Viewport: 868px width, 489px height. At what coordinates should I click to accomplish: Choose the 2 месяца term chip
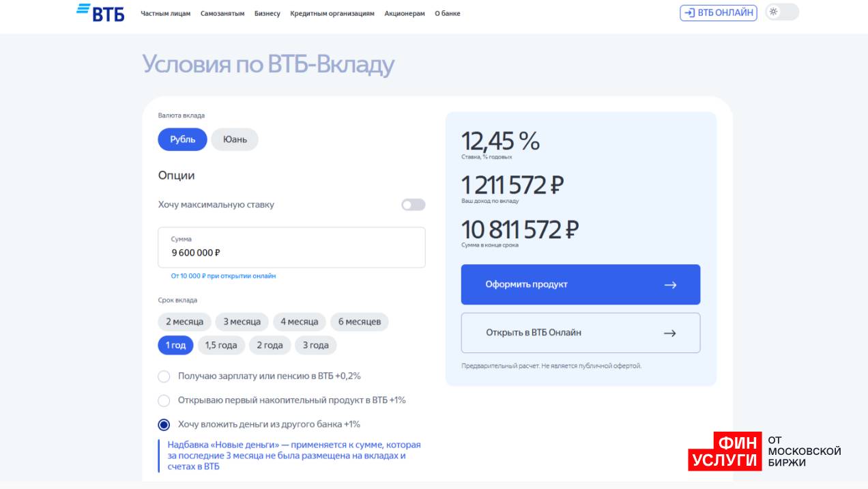click(184, 322)
